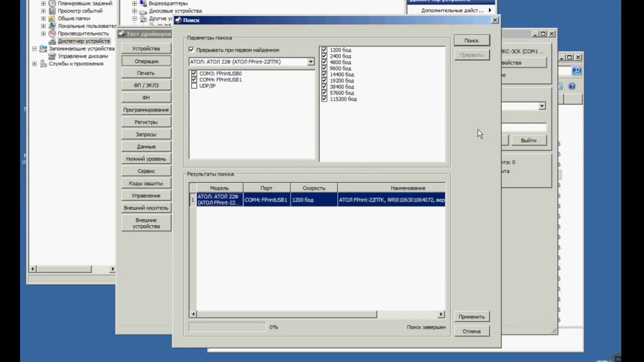Viewport: 644px width, 362px height.
Task: Open the Внешние устройства button
Action: click(146, 223)
